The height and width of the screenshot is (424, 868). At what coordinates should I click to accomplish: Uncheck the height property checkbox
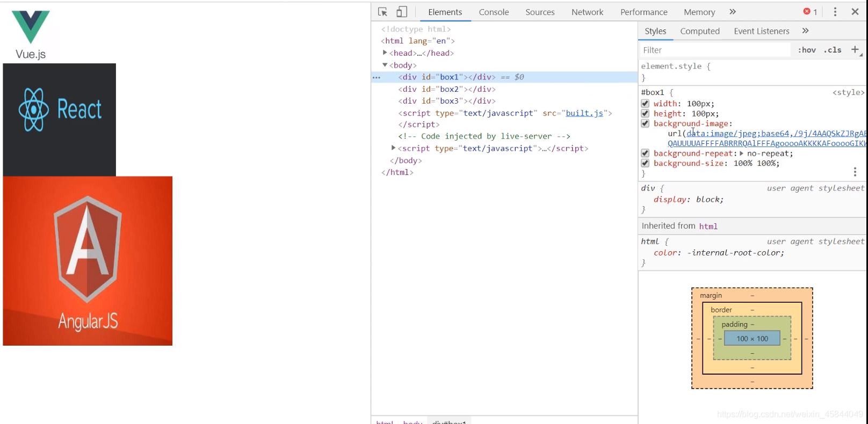645,113
